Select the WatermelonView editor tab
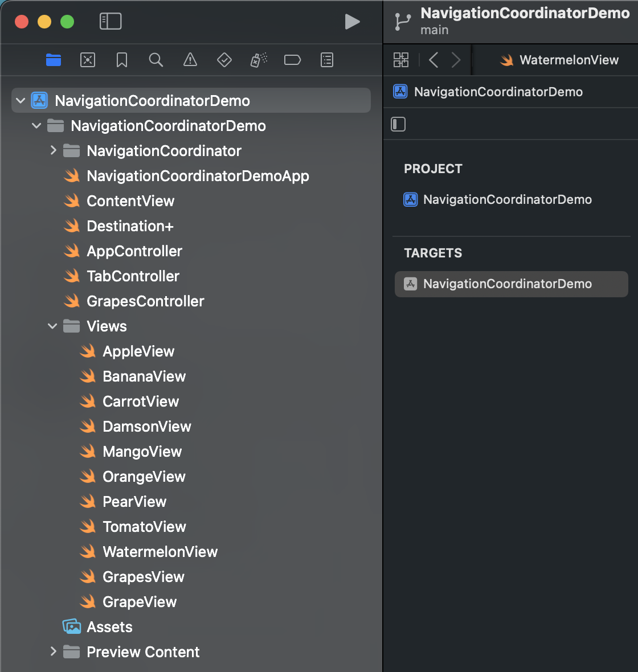 pos(559,60)
